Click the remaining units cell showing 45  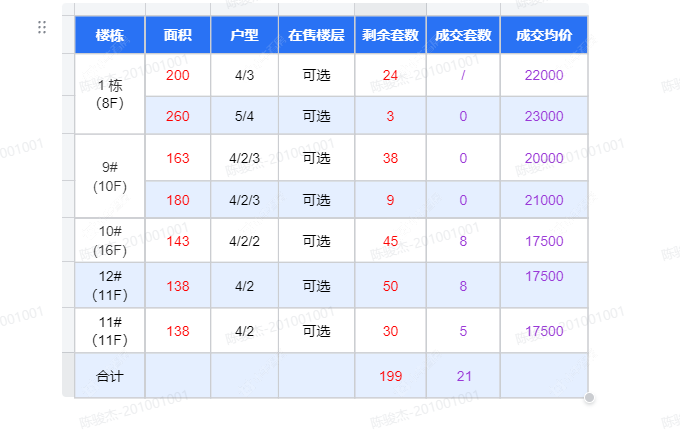390,241
